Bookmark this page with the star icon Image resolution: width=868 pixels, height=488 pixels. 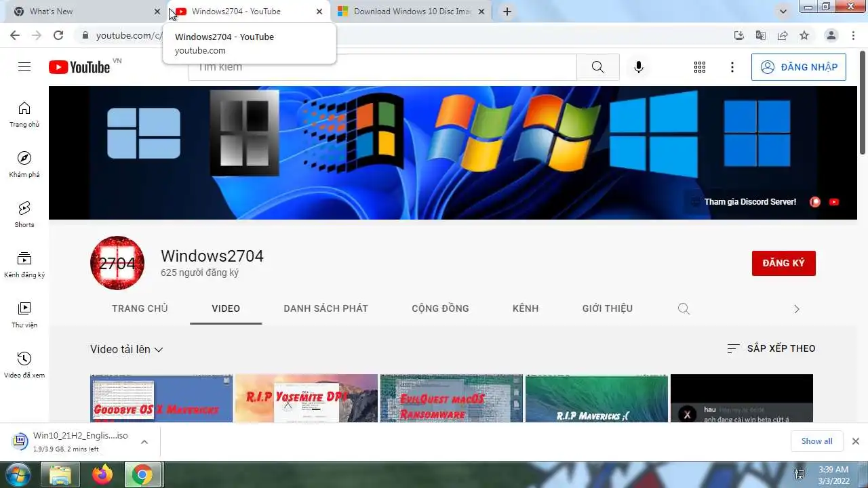pos(804,35)
